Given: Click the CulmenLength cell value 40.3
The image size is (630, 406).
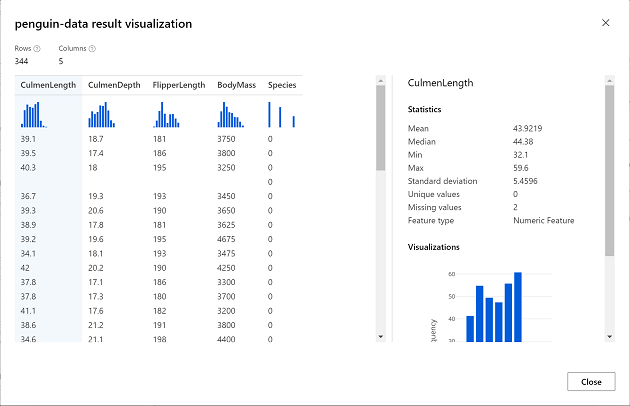Looking at the screenshot, I should tap(28, 168).
